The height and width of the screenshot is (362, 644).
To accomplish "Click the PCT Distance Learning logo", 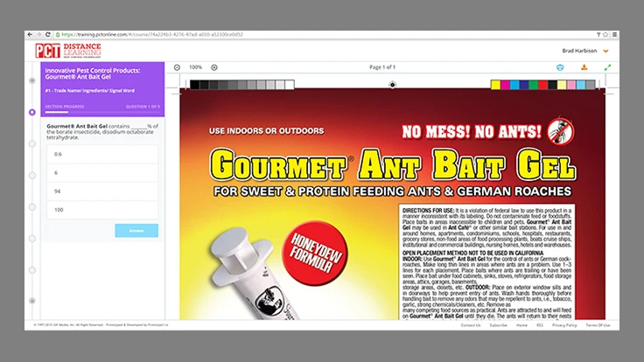I will [67, 51].
